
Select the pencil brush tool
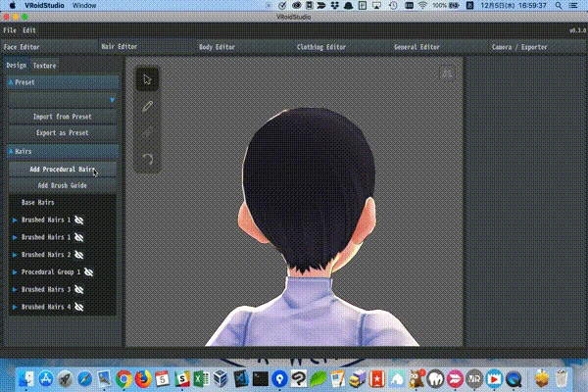[x=147, y=106]
